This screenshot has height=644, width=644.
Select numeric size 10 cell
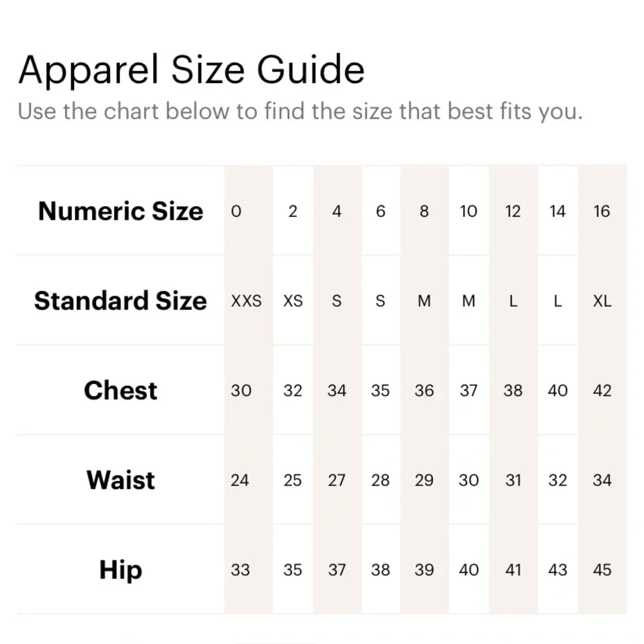tap(469, 211)
